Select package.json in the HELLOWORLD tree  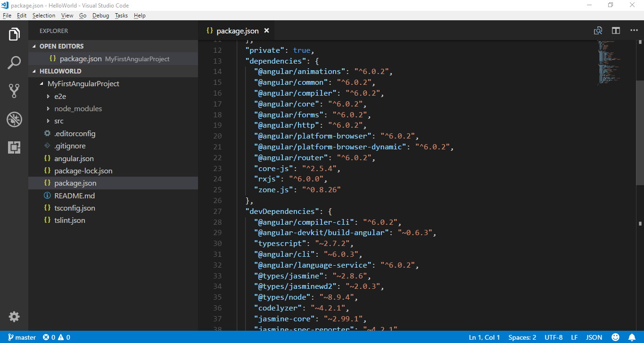(x=113, y=183)
